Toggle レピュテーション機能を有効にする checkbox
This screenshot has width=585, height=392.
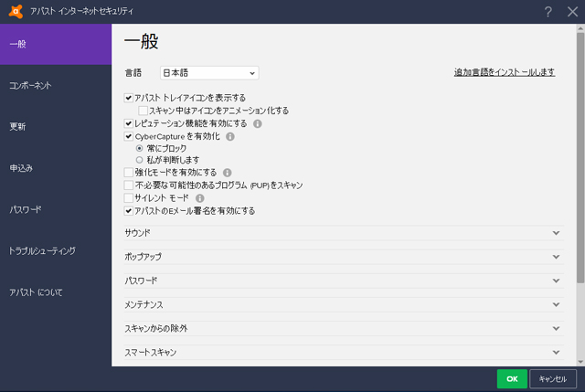pyautogui.click(x=128, y=123)
